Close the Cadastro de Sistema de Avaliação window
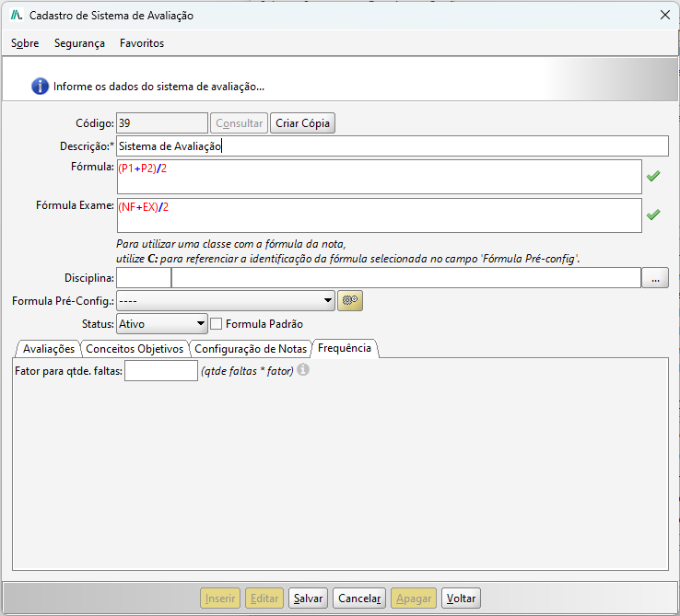 click(665, 15)
